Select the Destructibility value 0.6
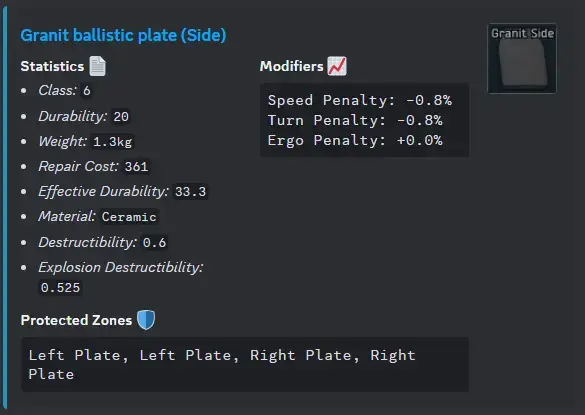This screenshot has width=585, height=415. [154, 243]
